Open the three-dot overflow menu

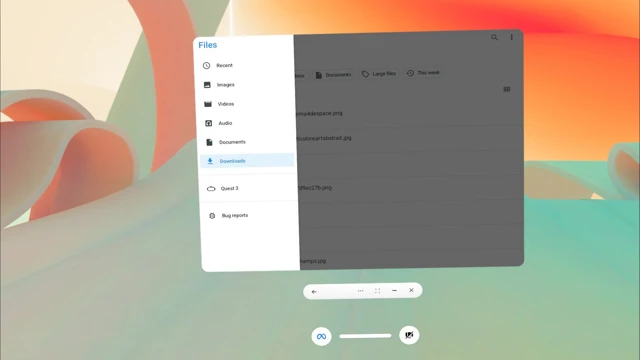pyautogui.click(x=511, y=37)
